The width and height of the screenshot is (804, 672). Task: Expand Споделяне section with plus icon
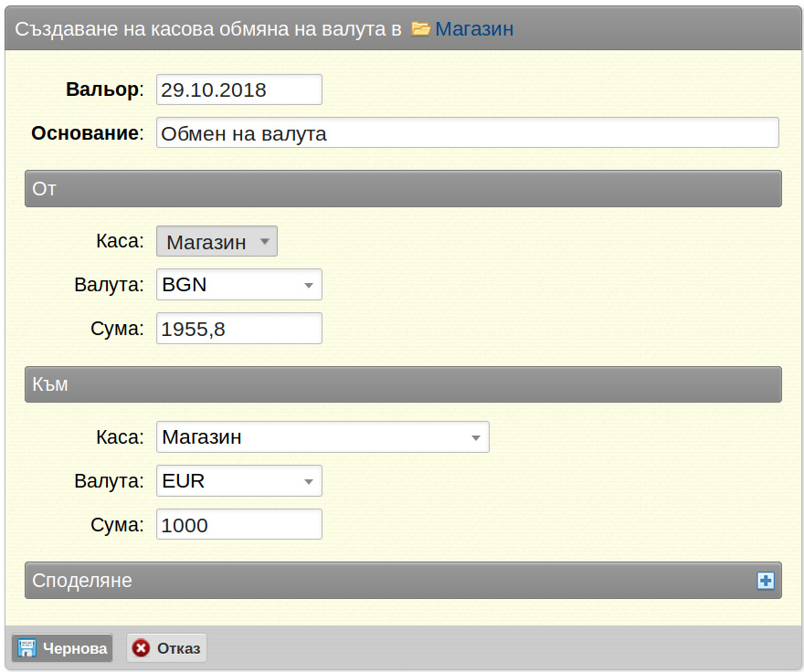[x=766, y=581]
